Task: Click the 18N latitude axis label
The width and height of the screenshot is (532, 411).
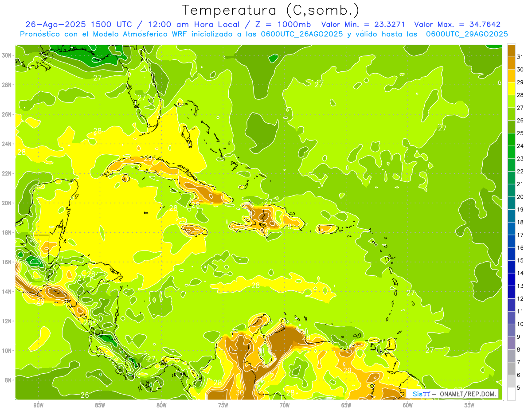Action: coord(7,232)
